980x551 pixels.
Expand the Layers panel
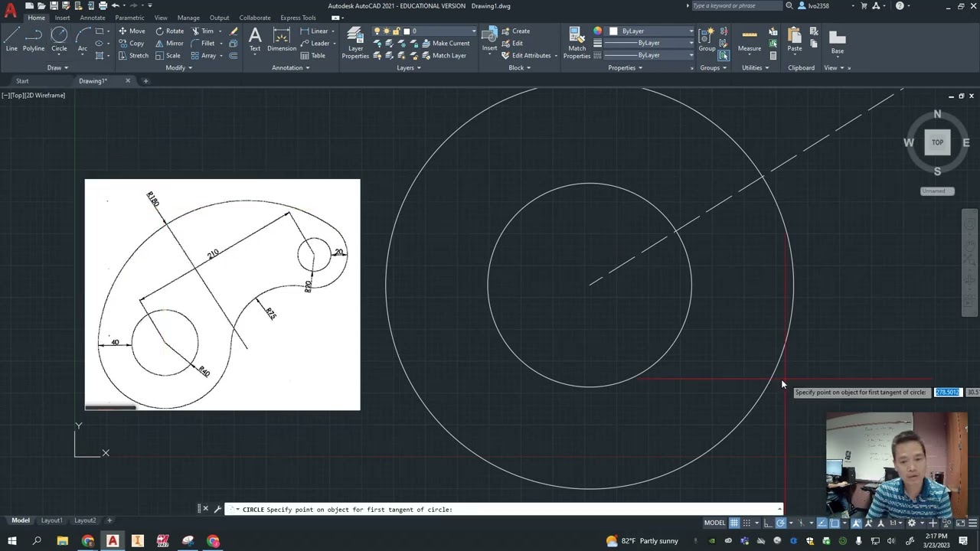click(409, 67)
